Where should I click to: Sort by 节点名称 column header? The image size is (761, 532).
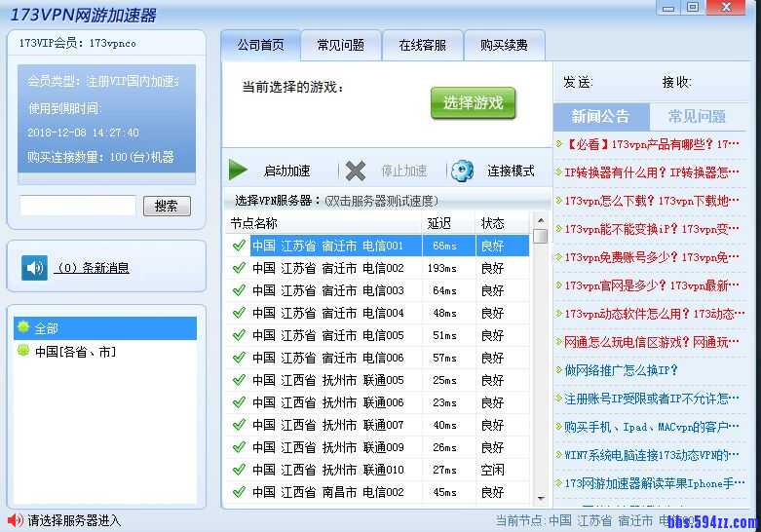pyautogui.click(x=323, y=223)
